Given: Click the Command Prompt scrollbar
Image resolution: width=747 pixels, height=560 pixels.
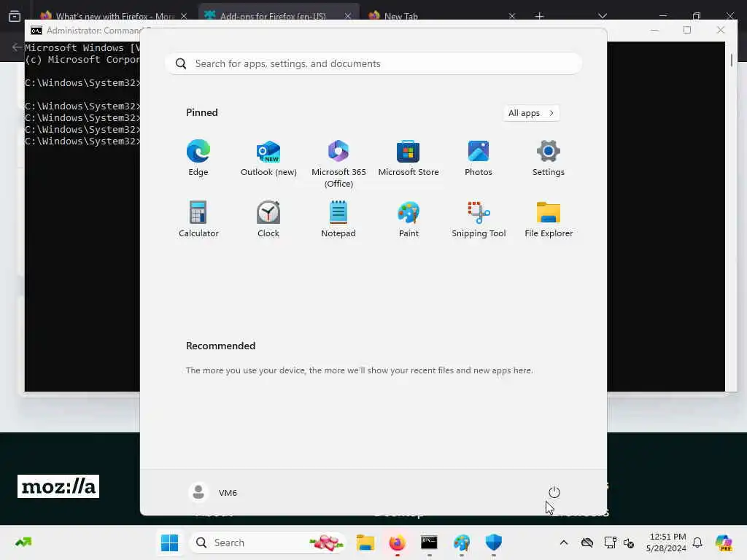Looking at the screenshot, I should click(x=731, y=60).
